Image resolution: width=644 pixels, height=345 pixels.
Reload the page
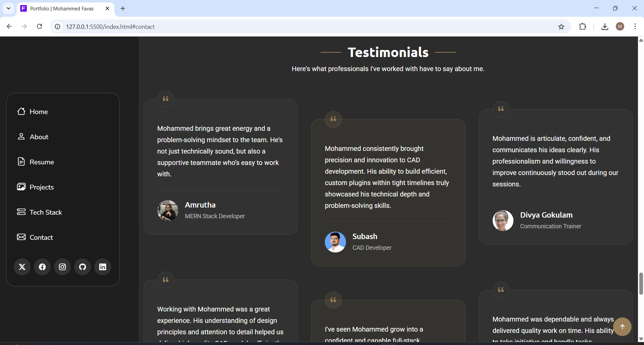click(40, 26)
